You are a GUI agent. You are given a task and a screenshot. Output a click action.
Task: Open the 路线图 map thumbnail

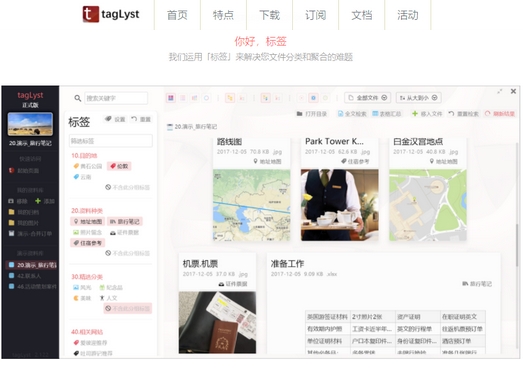(x=251, y=205)
